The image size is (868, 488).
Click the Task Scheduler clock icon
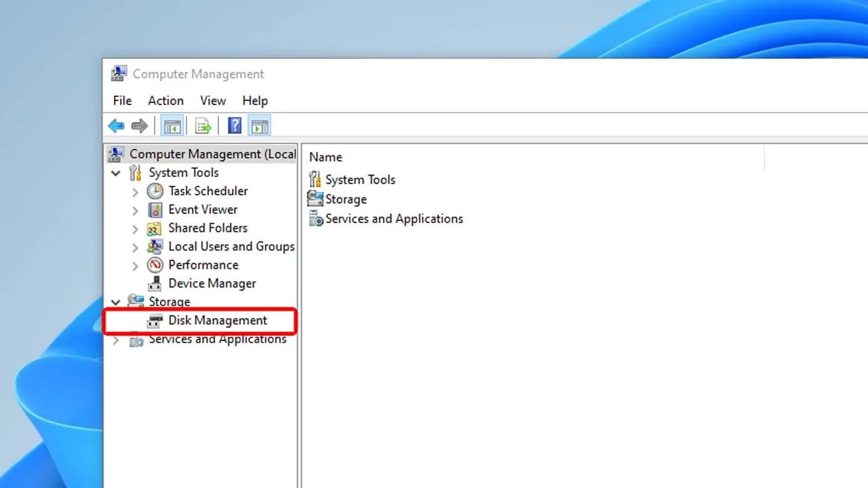pos(155,191)
